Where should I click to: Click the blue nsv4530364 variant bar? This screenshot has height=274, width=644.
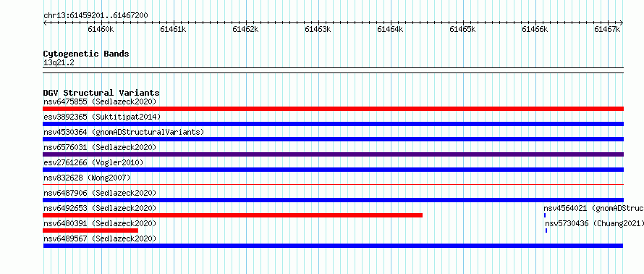tap(333, 139)
